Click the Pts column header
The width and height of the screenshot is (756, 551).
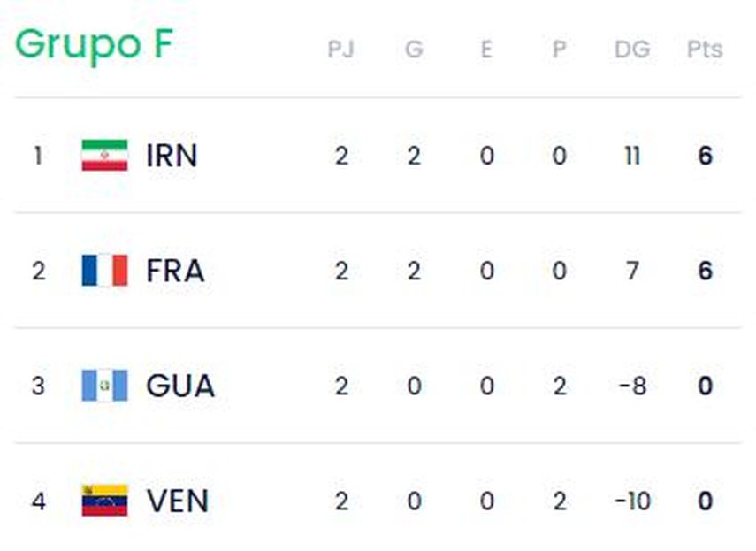(705, 50)
